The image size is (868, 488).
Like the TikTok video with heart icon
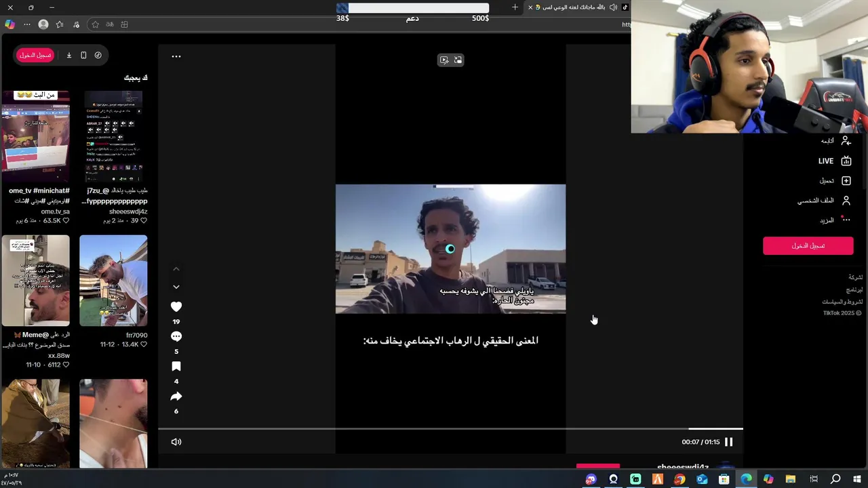pos(176,307)
